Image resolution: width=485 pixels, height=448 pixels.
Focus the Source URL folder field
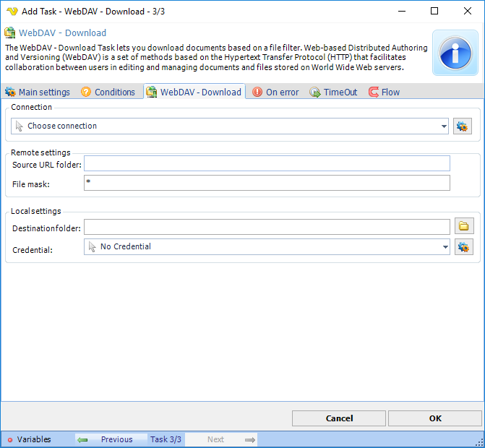click(x=267, y=163)
